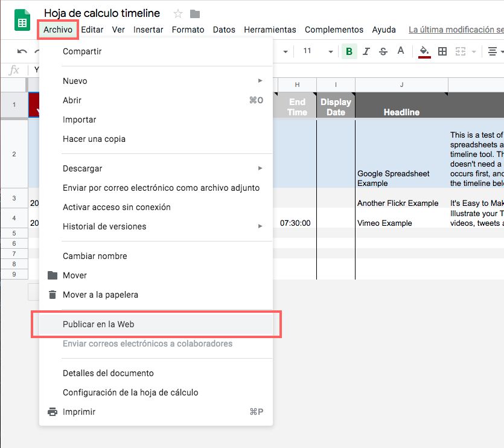The width and height of the screenshot is (504, 448).
Task: Select Enviar por correo electrónico como archivo adjunto
Action: (x=156, y=188)
